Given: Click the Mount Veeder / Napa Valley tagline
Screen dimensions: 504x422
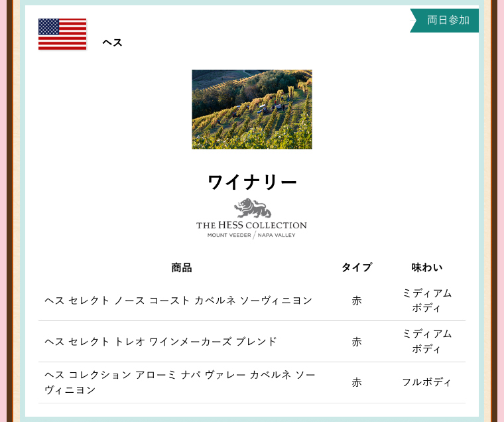Looking at the screenshot, I should click(x=251, y=235).
